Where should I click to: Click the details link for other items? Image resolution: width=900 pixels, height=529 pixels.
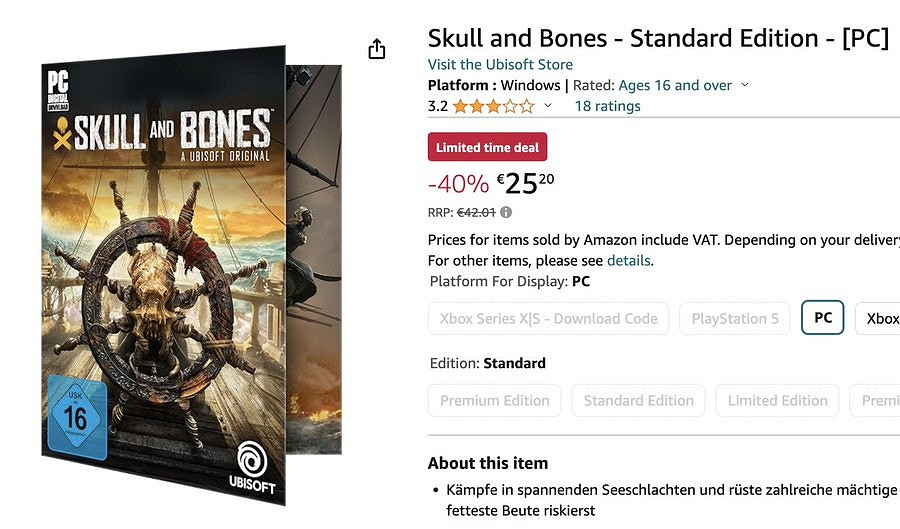pyautogui.click(x=629, y=261)
